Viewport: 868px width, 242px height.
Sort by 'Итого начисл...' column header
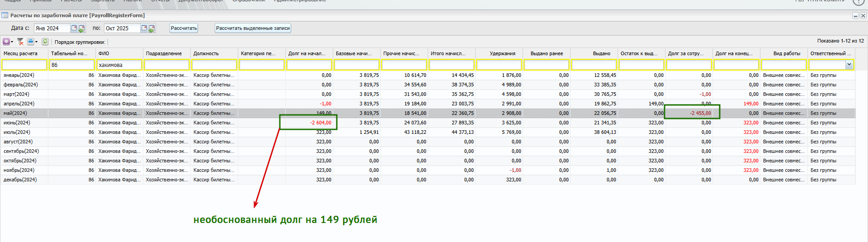pyautogui.click(x=452, y=53)
